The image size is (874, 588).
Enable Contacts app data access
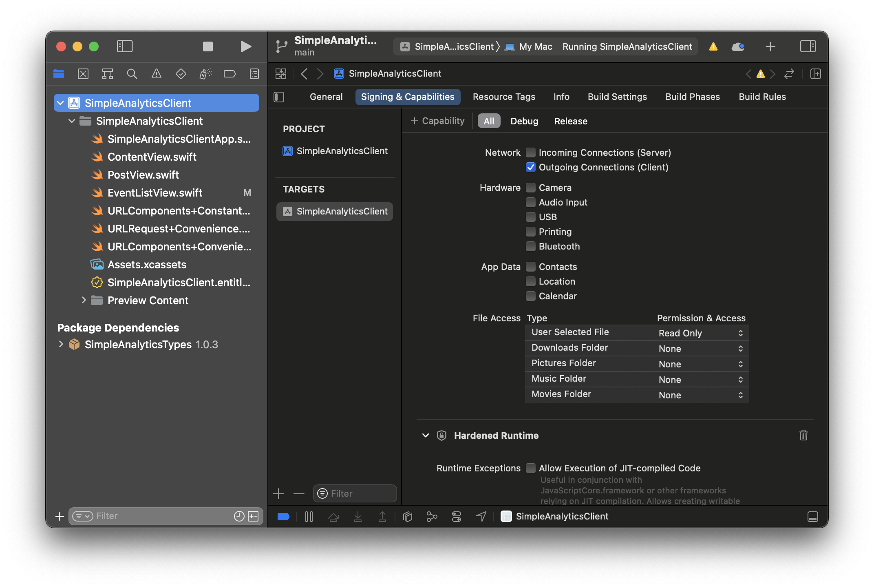530,267
